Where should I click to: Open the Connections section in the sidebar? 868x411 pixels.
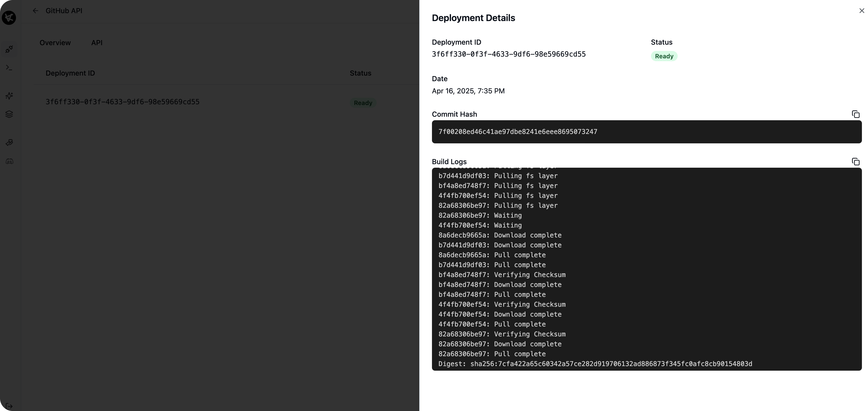point(9,49)
